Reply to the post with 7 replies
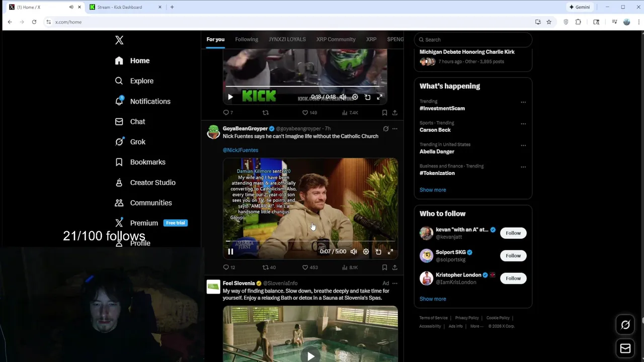This screenshot has height=362, width=644. [x=228, y=113]
